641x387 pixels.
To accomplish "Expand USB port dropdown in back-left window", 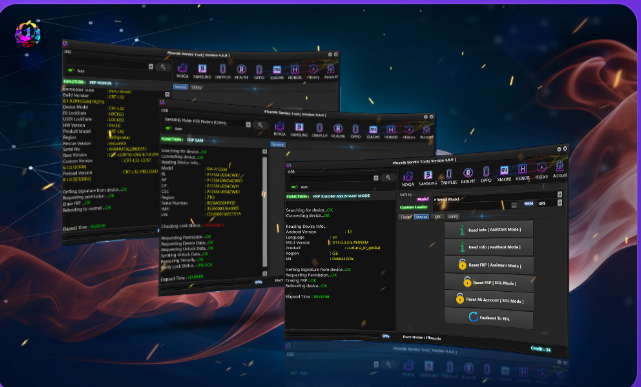I will [151, 67].
